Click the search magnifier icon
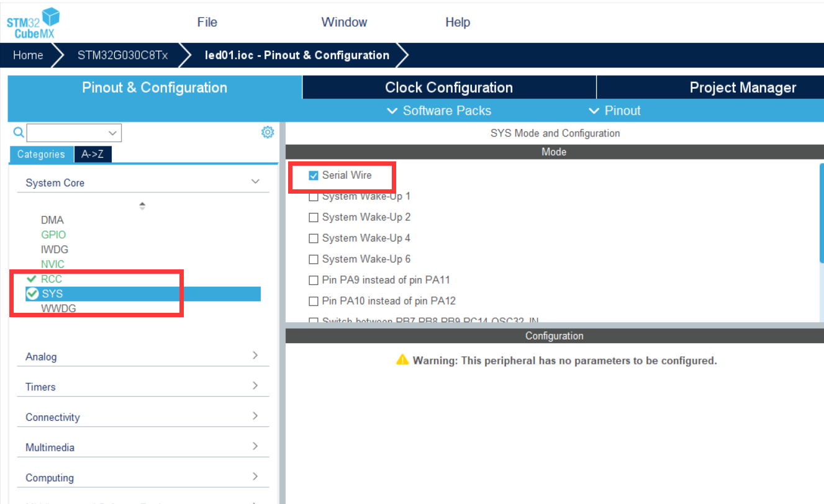 [x=19, y=132]
